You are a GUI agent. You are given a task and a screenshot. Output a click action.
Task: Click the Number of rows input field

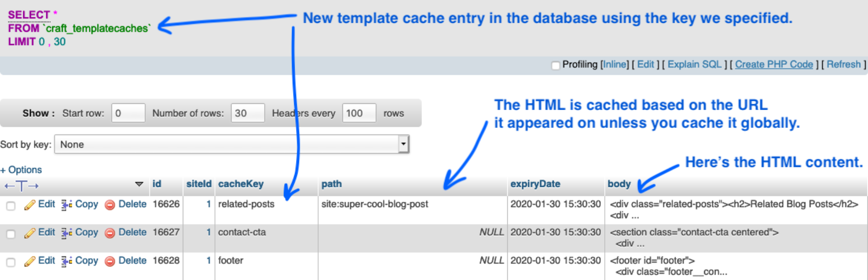tap(247, 113)
